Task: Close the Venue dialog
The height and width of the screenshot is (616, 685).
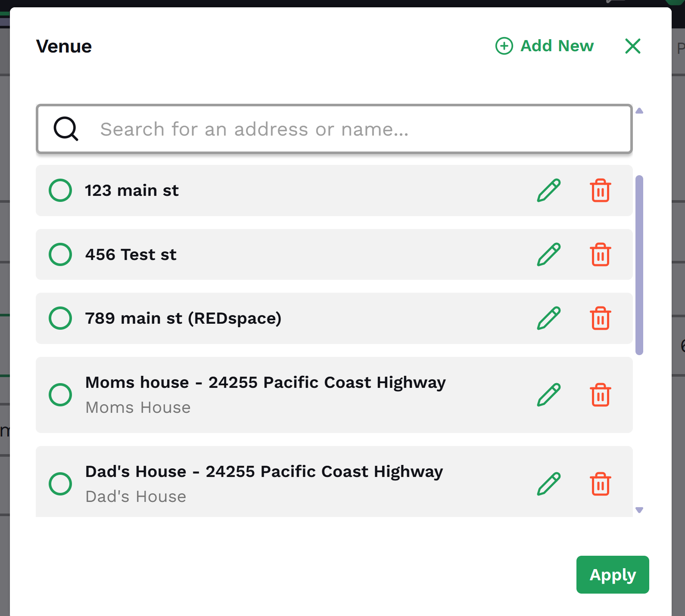Action: [633, 46]
